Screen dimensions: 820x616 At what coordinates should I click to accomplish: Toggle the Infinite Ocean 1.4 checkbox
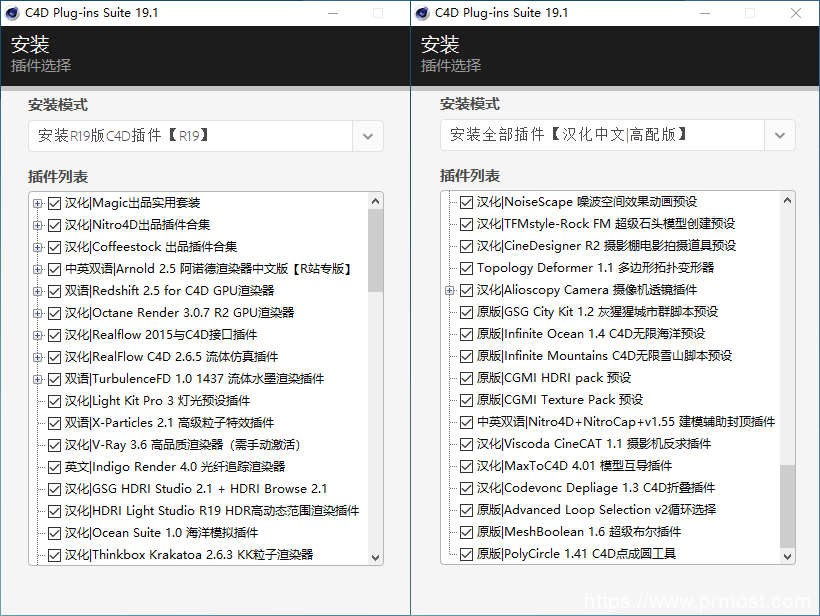pyautogui.click(x=466, y=334)
